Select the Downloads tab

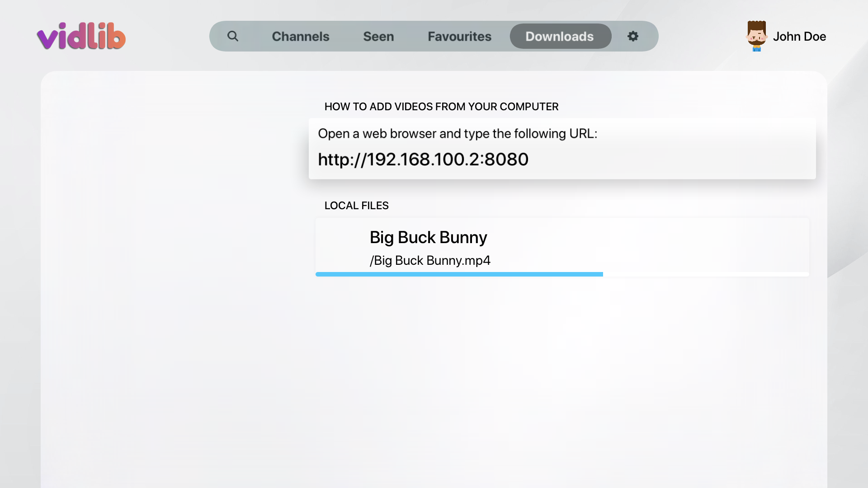561,36
